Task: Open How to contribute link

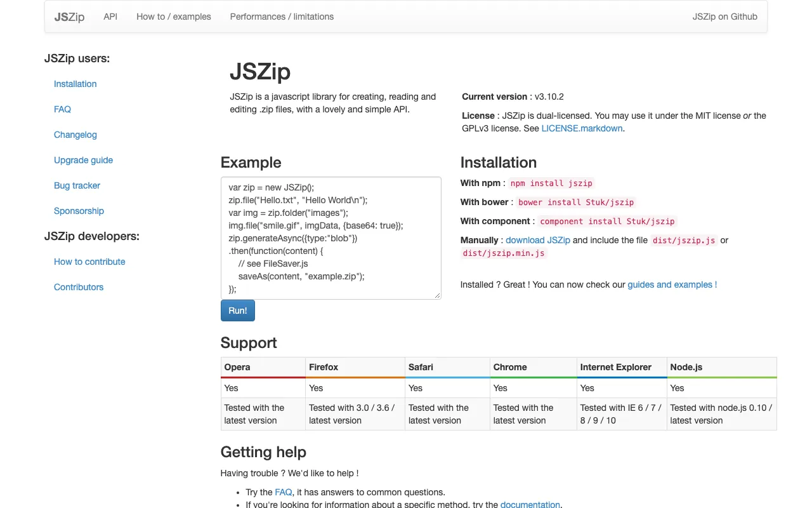Action: [x=89, y=262]
